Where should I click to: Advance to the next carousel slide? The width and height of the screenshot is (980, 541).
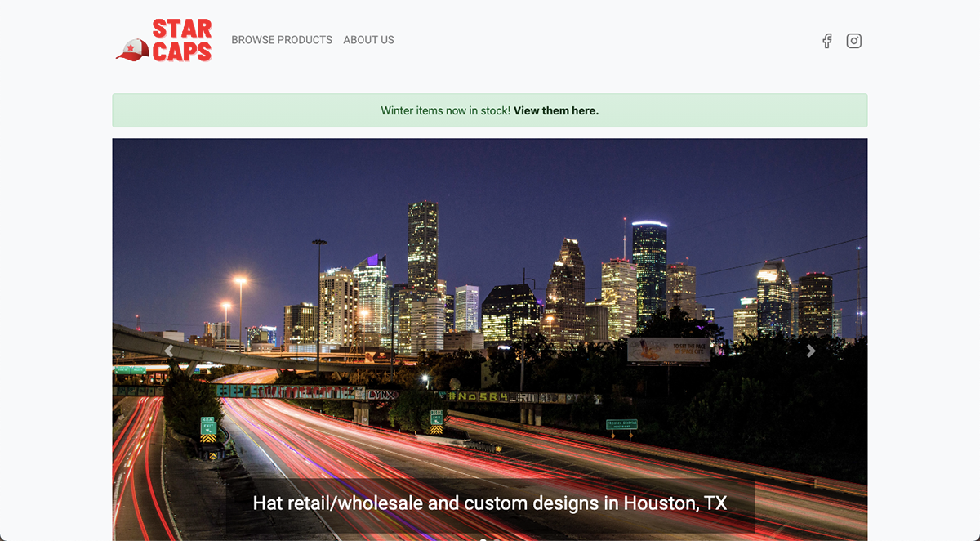tap(810, 351)
